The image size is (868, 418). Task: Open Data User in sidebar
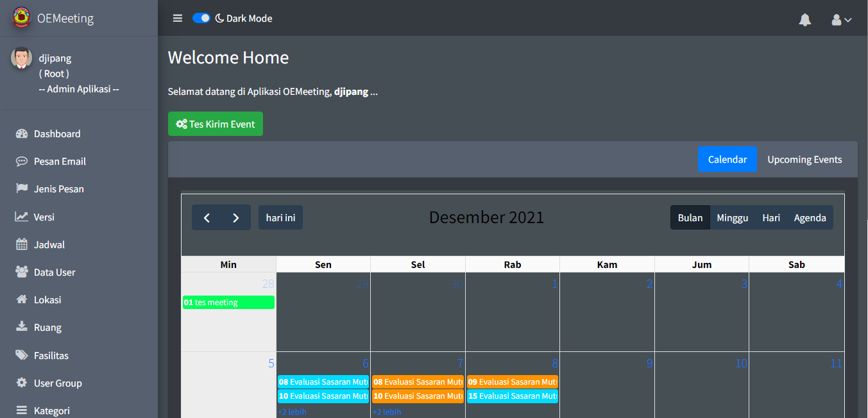pos(55,272)
